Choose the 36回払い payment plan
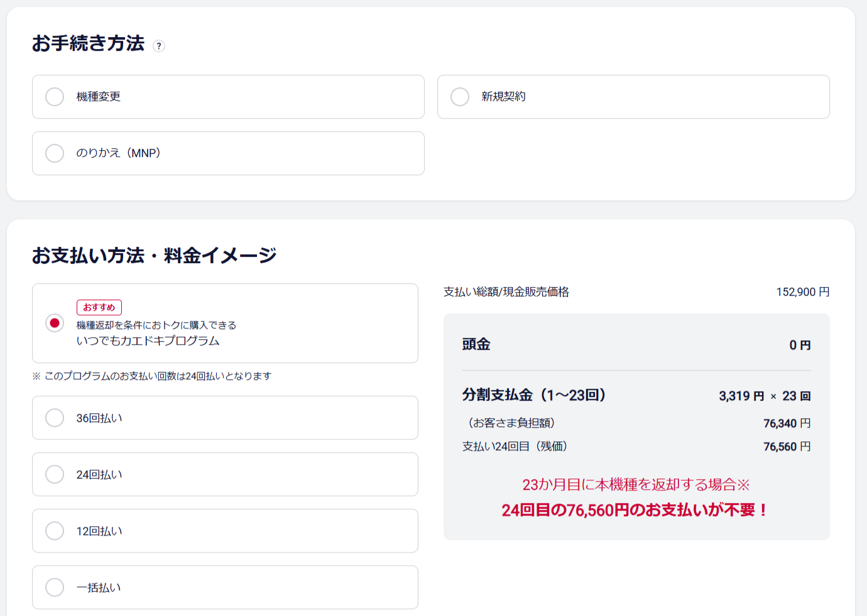The height and width of the screenshot is (616, 867). pyautogui.click(x=55, y=418)
